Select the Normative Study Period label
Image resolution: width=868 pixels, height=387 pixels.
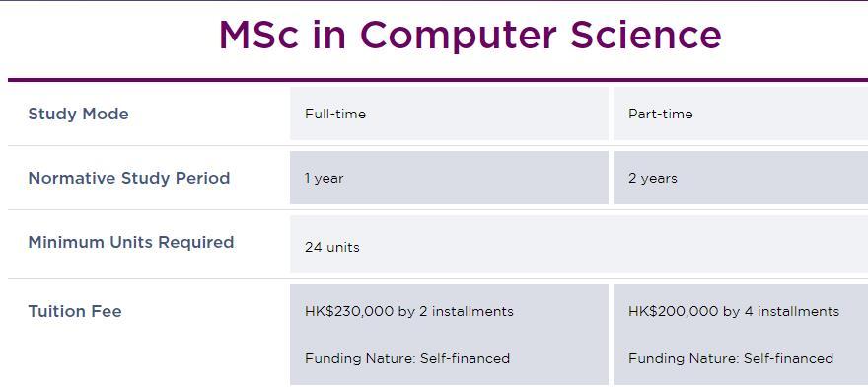(x=129, y=178)
